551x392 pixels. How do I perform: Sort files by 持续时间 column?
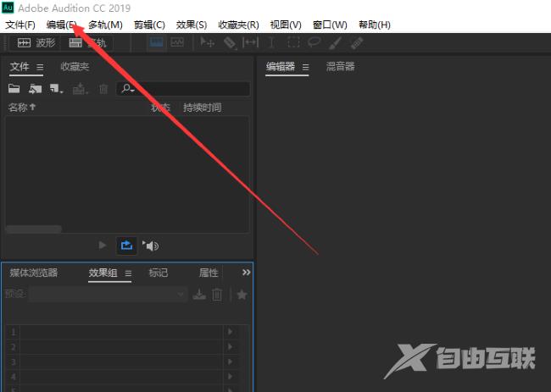click(202, 108)
